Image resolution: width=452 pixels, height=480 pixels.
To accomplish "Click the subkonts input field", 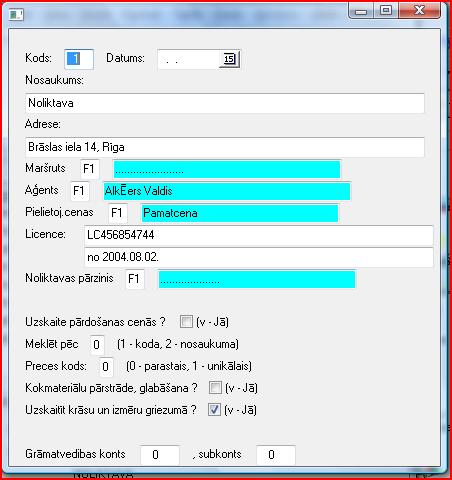I will click(276, 455).
